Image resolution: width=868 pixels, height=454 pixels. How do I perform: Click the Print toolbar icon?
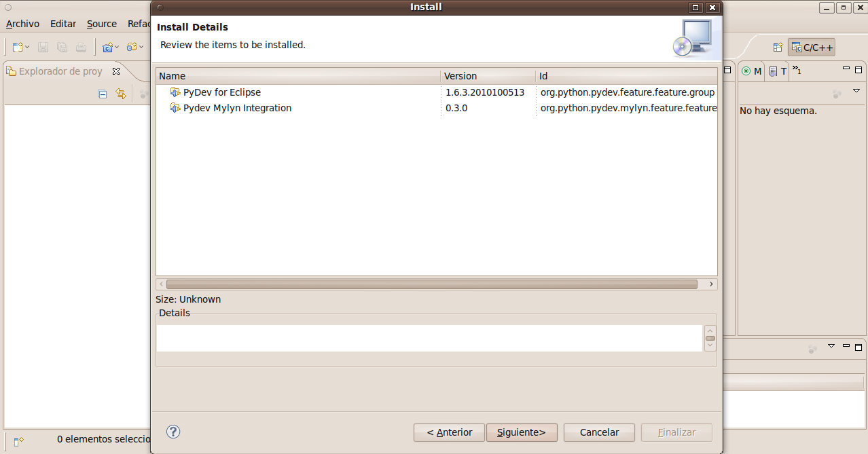[x=81, y=47]
